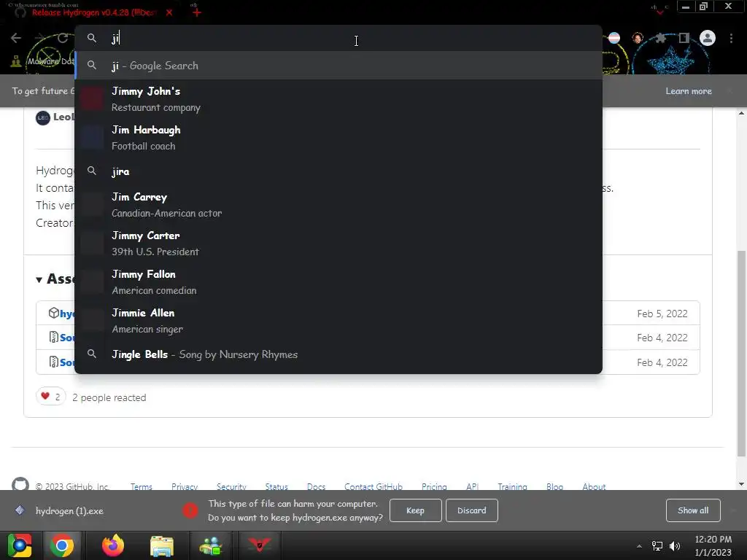Click the browser Back arrow
Screen dimensions: 747x560
16,38
